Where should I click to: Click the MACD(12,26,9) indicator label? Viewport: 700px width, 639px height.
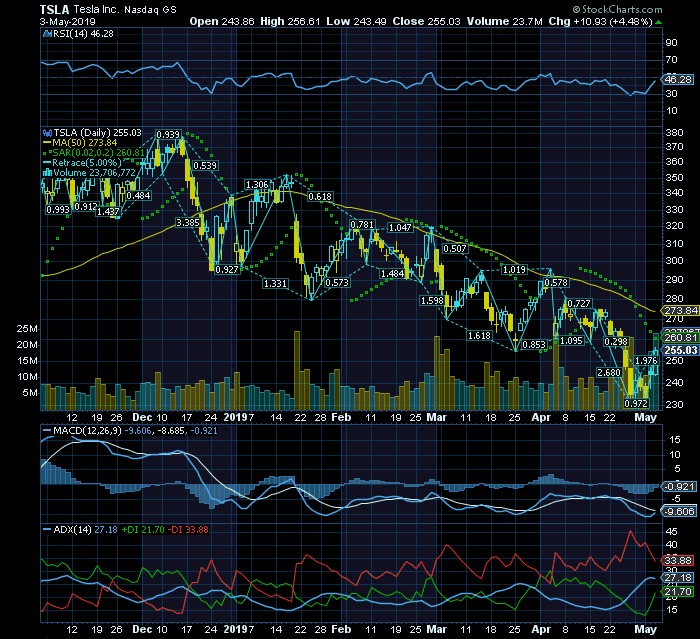[x=87, y=431]
